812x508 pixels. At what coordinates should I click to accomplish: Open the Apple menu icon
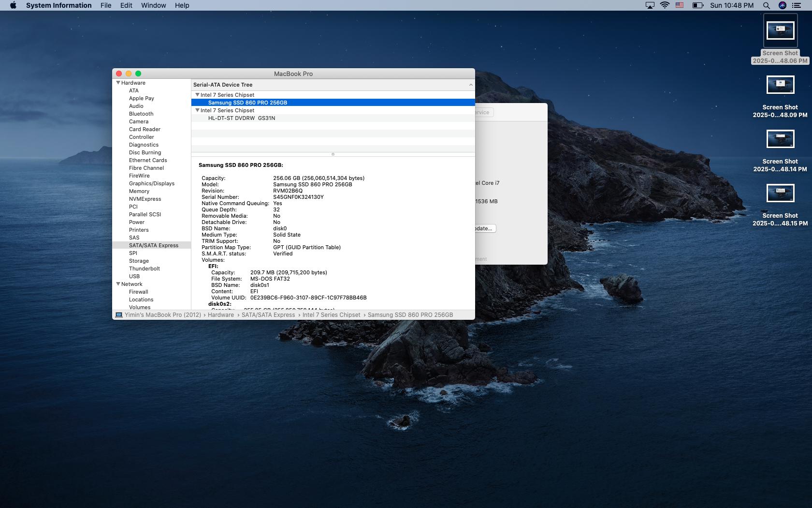(x=13, y=5)
